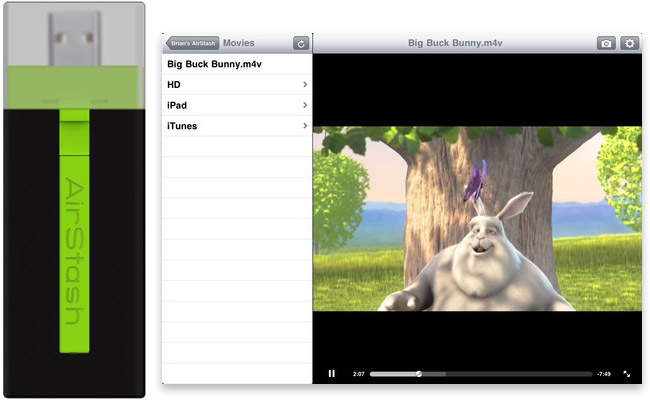This screenshot has width=650, height=400.
Task: Open settings via the gear icon
Action: point(630,43)
